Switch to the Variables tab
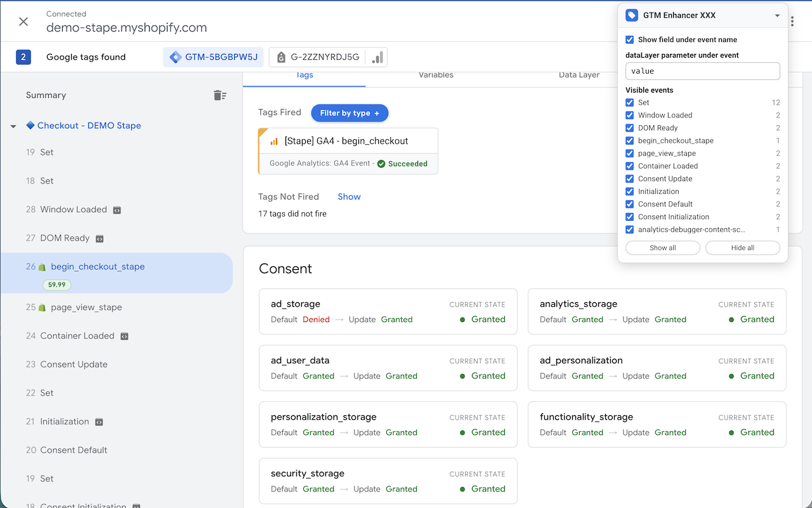The height and width of the screenshot is (508, 812). 436,75
